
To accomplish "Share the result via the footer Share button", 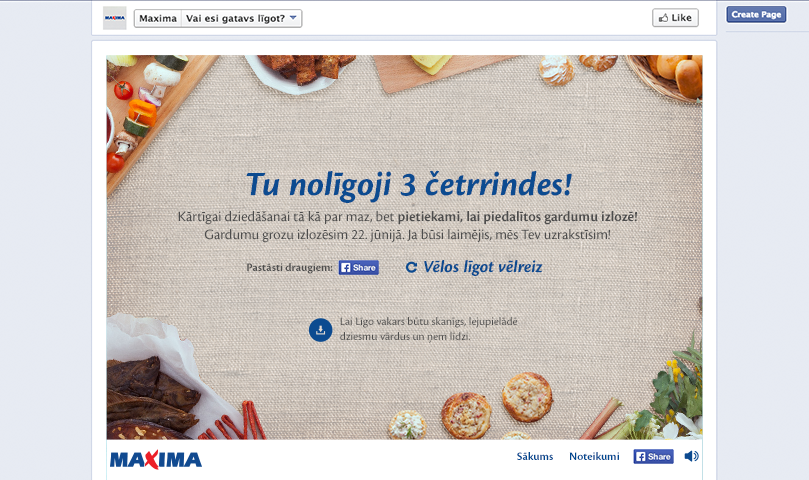I will pyautogui.click(x=653, y=457).
